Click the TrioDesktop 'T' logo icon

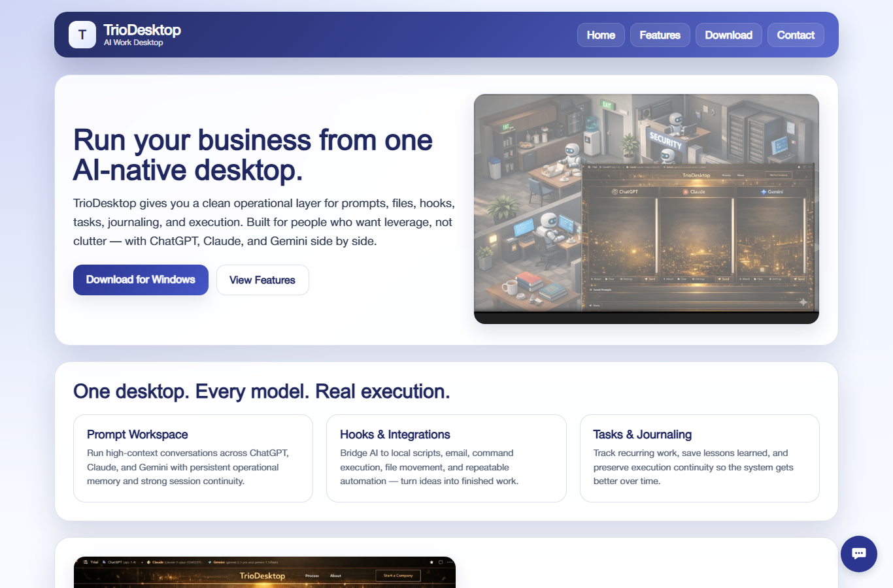[82, 35]
